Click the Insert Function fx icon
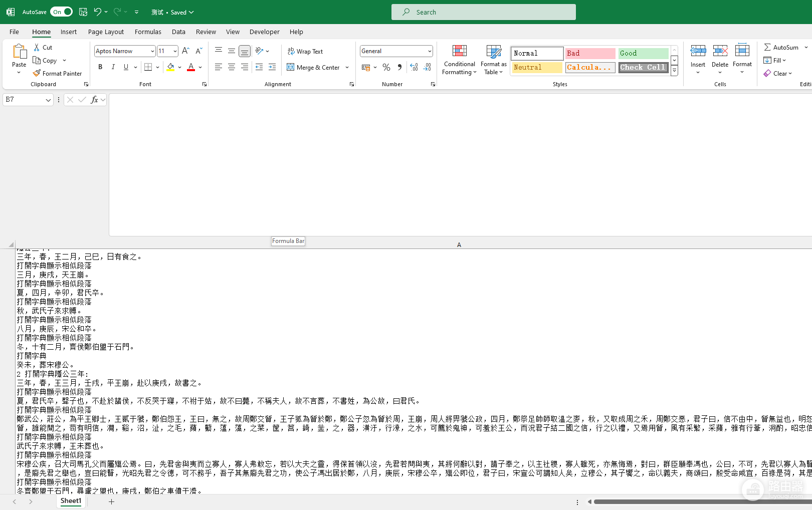This screenshot has width=812, height=510. click(x=94, y=100)
